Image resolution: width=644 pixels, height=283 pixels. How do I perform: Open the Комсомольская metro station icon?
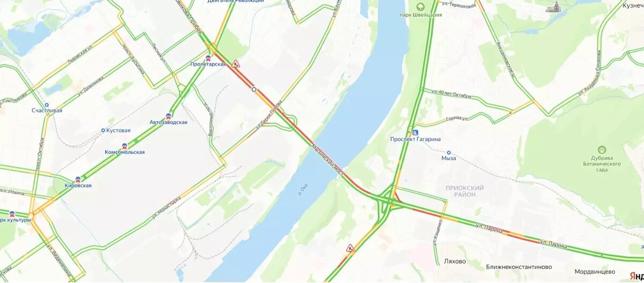[x=125, y=145]
